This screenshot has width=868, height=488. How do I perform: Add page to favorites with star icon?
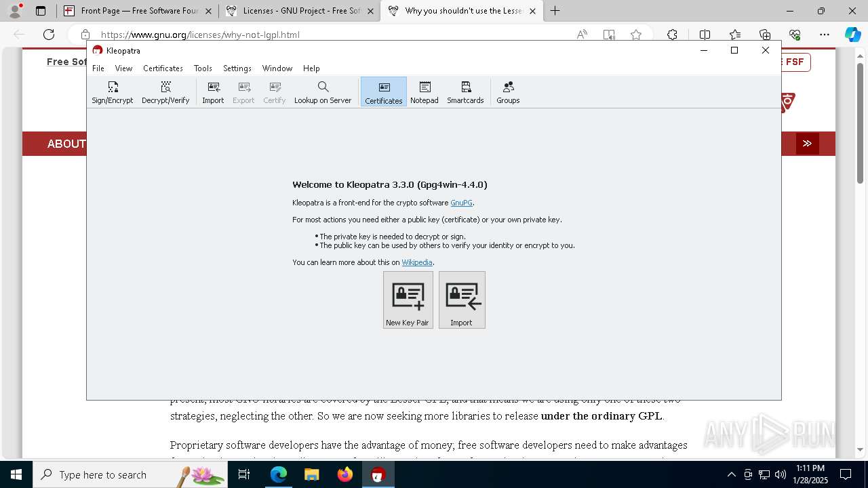(636, 35)
